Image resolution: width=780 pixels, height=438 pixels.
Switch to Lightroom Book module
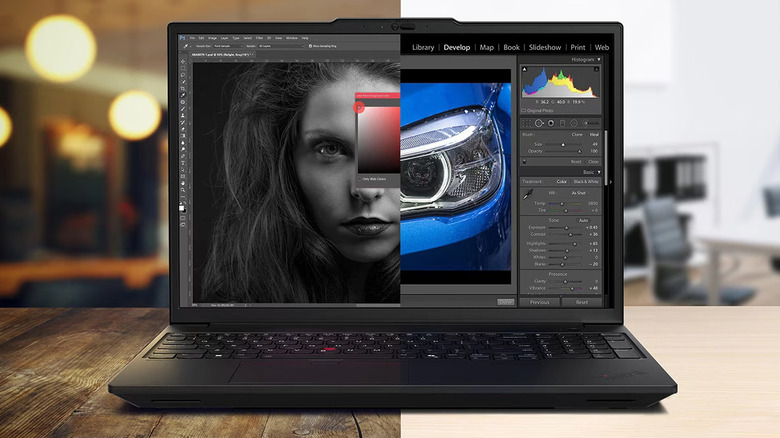511,47
